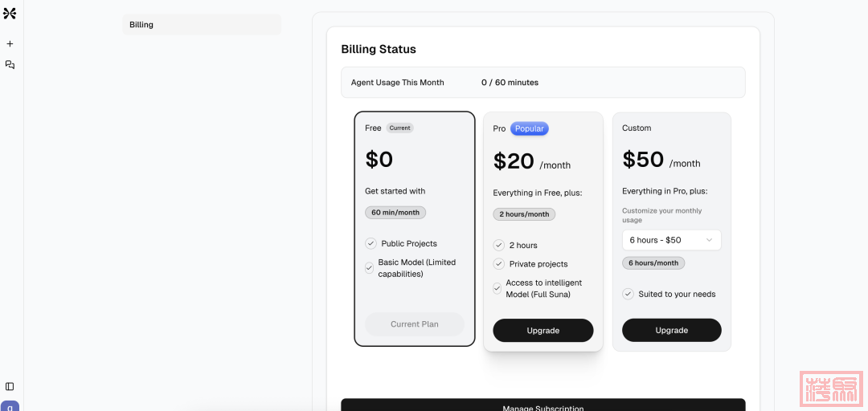Click the checkmark by Access to intelligent Model
The width and height of the screenshot is (868, 411).
(497, 288)
